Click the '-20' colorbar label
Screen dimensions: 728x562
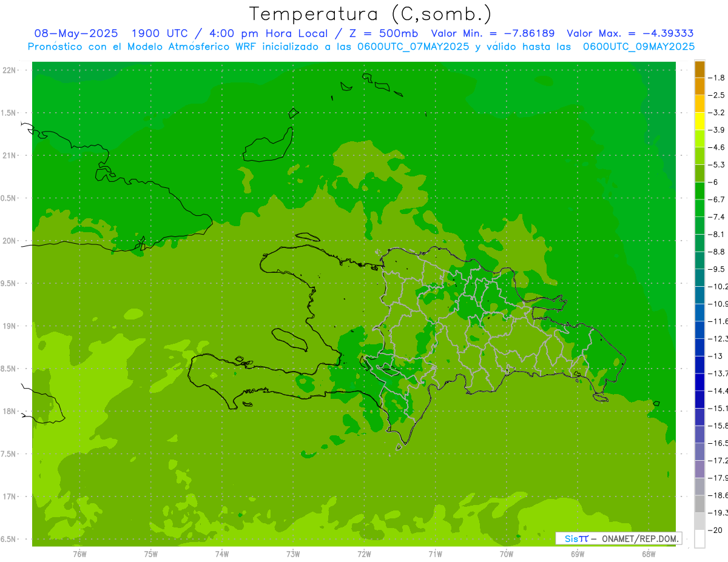pyautogui.click(x=715, y=530)
